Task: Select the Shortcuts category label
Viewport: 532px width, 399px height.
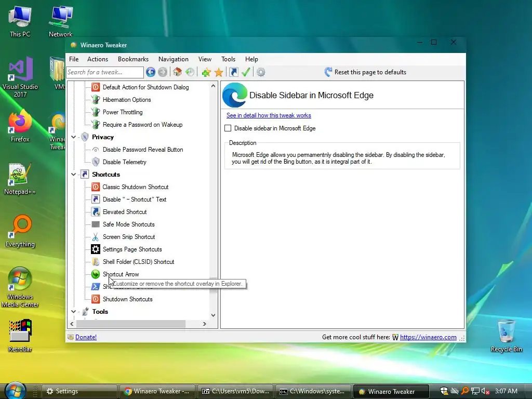Action: 106,175
